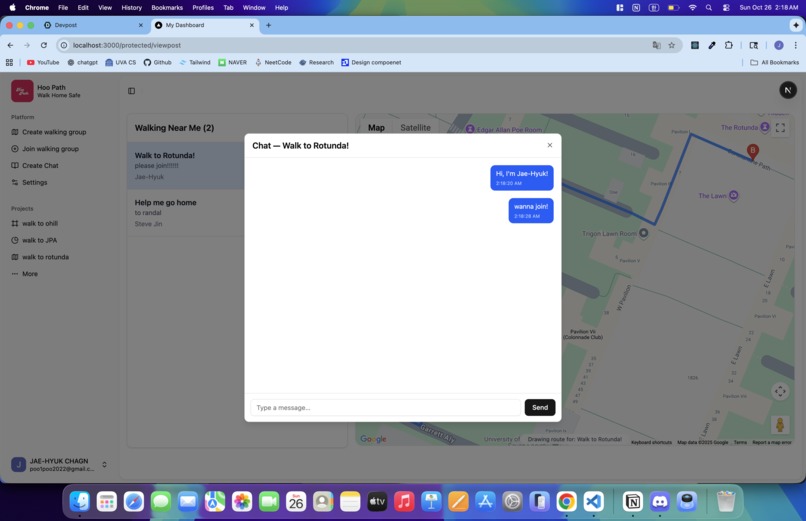Open Chrome three-dot menu
The width and height of the screenshot is (806, 521).
(796, 45)
